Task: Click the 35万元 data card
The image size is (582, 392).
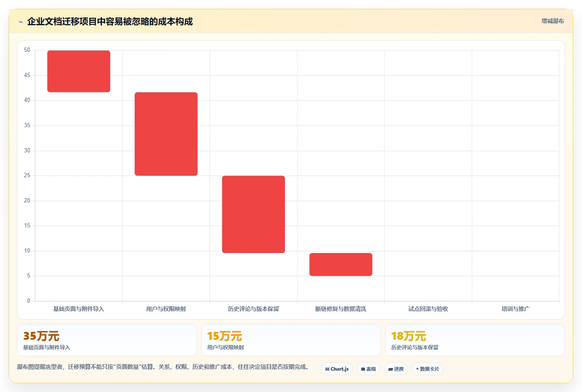Action: pyautogui.click(x=107, y=340)
